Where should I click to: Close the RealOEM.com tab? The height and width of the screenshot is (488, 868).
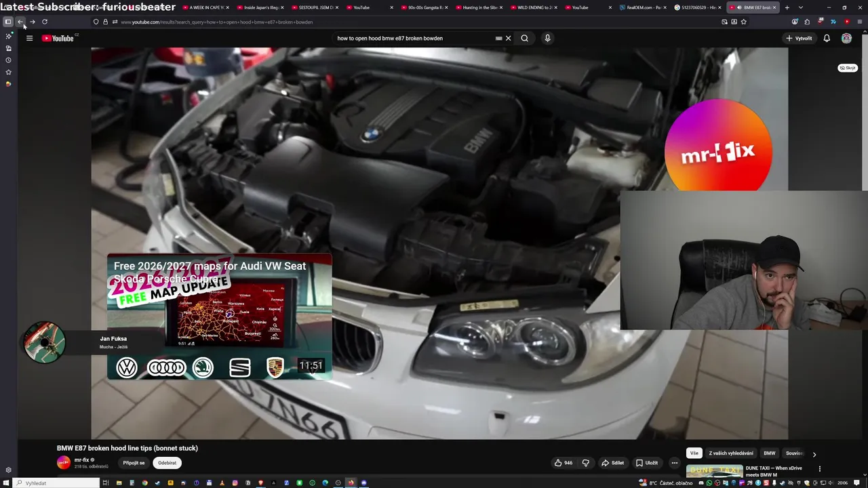pos(665,7)
